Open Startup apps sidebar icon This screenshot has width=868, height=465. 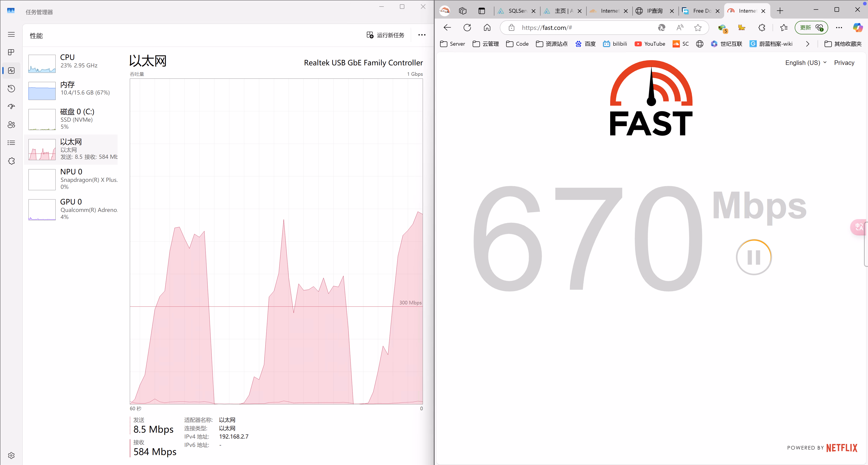coord(11,107)
